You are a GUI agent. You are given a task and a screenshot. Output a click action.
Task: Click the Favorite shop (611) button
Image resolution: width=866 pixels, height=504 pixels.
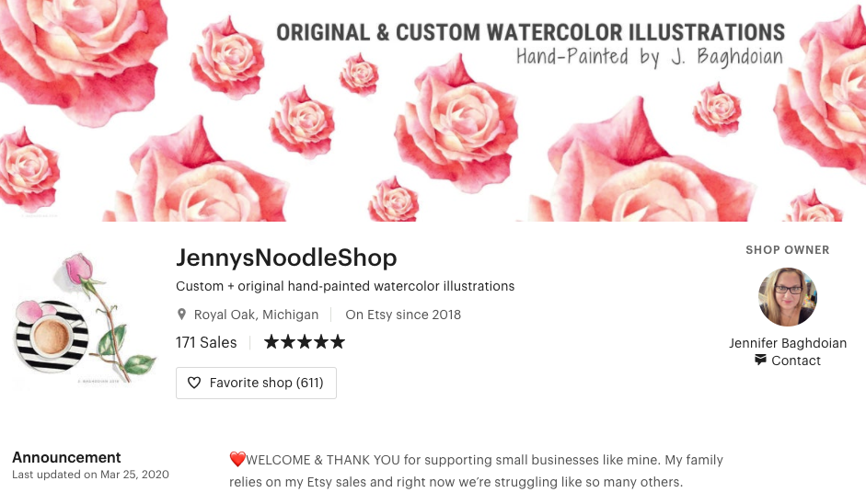[x=256, y=383]
